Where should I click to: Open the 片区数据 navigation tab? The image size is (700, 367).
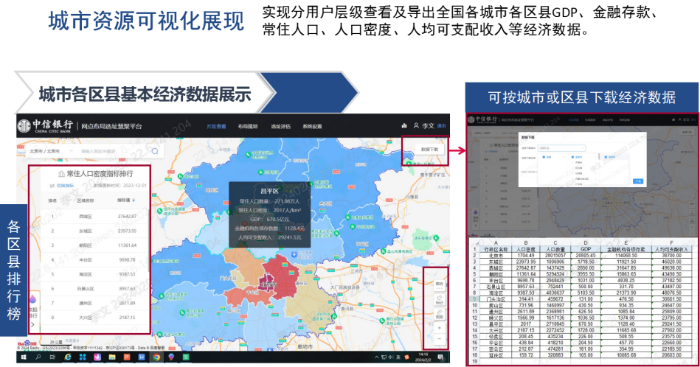[216, 126]
